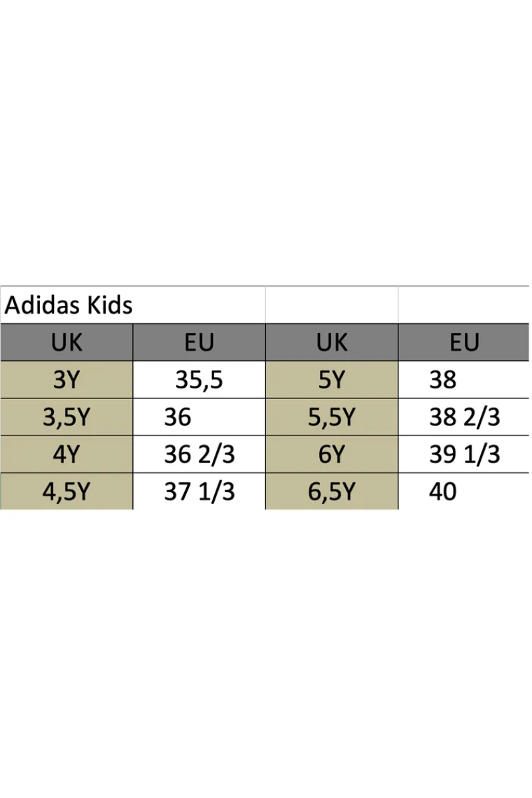Select the 6,5Y size cell

(332, 491)
